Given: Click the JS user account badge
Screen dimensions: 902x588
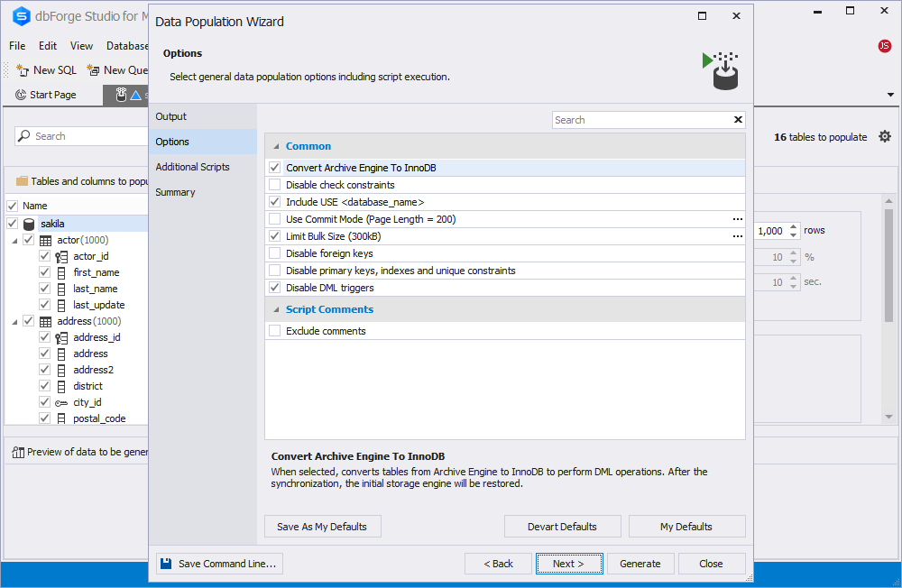Looking at the screenshot, I should coord(885,46).
